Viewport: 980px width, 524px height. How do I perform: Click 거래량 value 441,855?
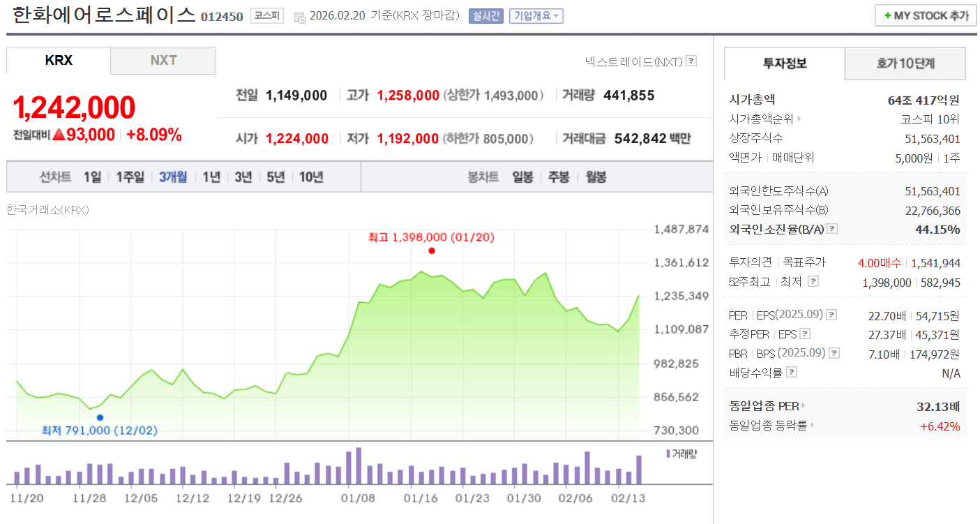click(628, 96)
